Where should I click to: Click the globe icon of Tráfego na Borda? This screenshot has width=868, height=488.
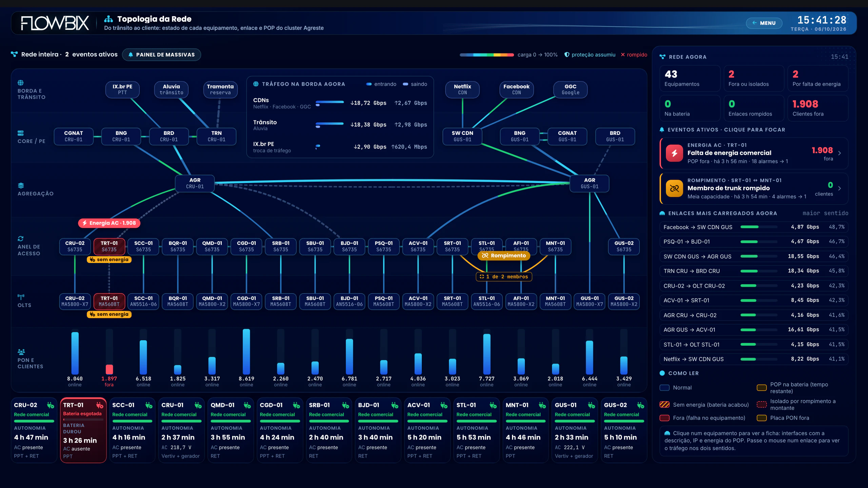pyautogui.click(x=256, y=84)
